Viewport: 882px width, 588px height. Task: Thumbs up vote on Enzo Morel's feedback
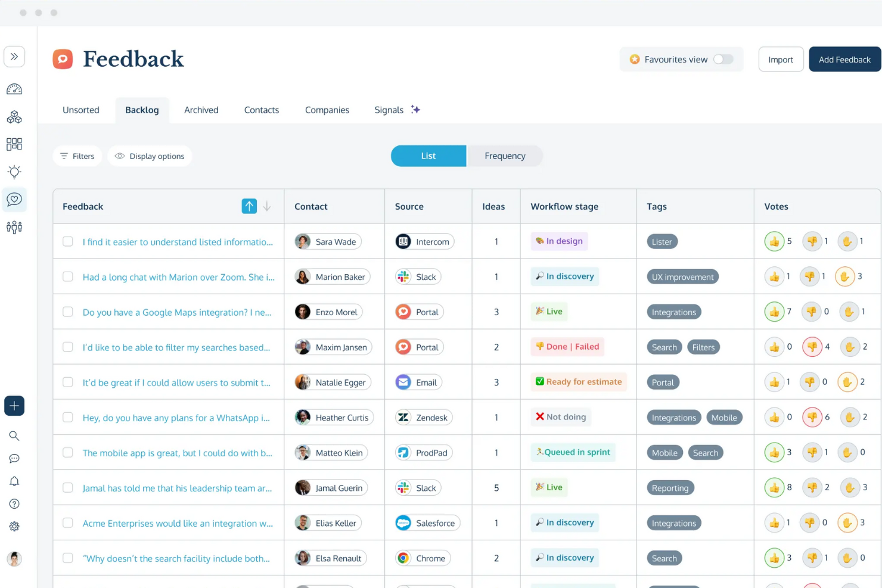[x=774, y=312]
